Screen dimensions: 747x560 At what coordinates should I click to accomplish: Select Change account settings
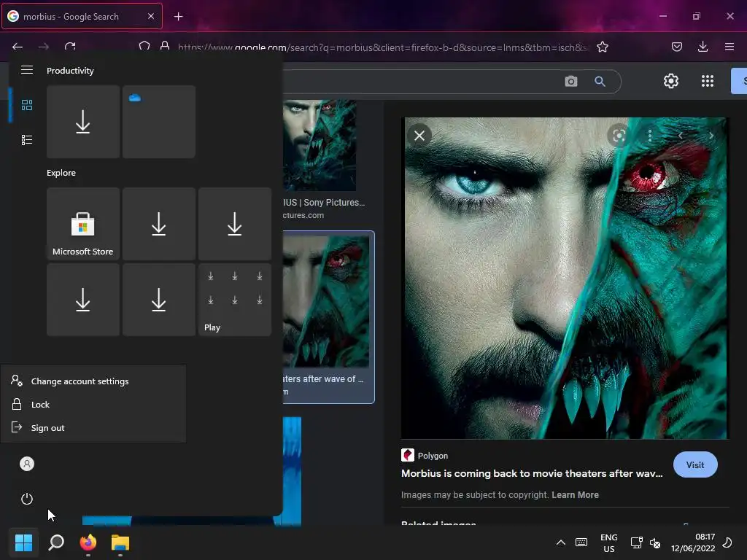click(x=93, y=381)
